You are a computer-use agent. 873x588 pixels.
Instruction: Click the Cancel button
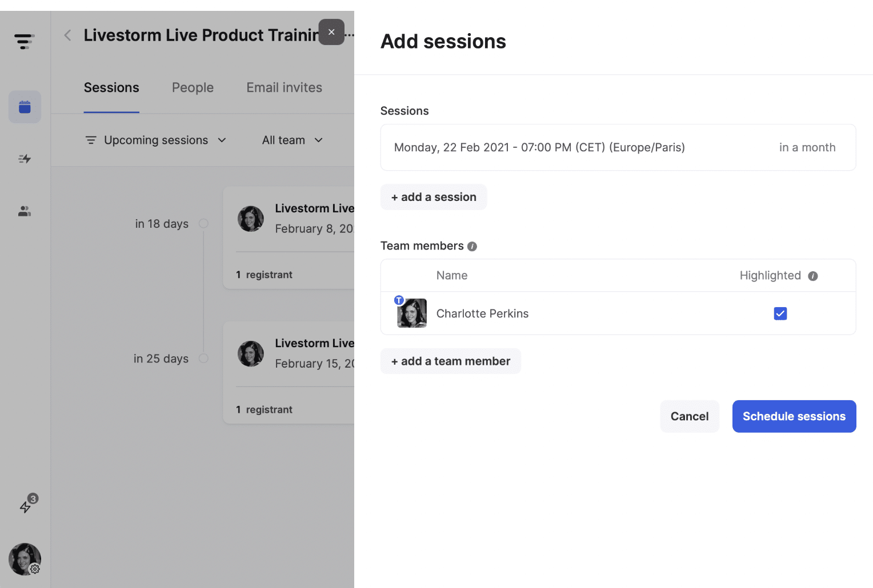(x=689, y=416)
